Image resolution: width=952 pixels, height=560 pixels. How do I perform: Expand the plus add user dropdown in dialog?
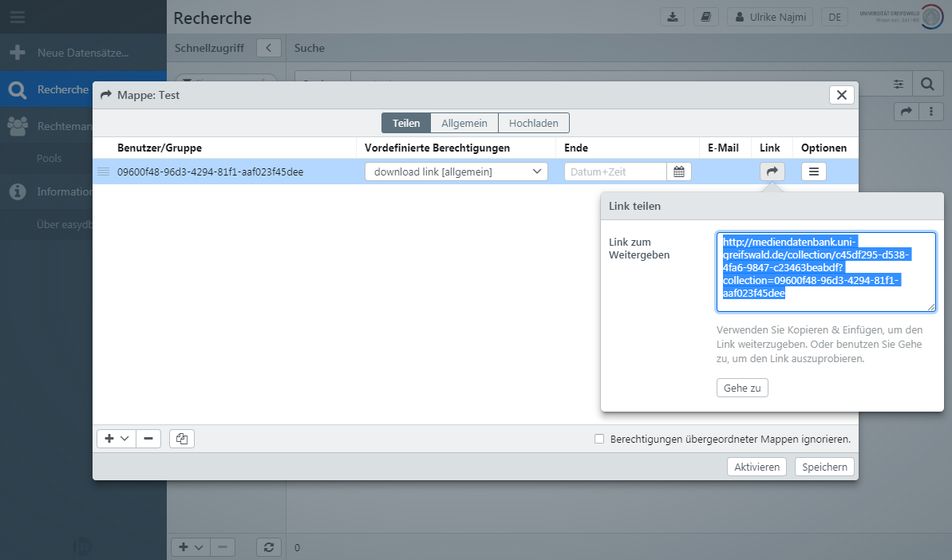[117, 439]
